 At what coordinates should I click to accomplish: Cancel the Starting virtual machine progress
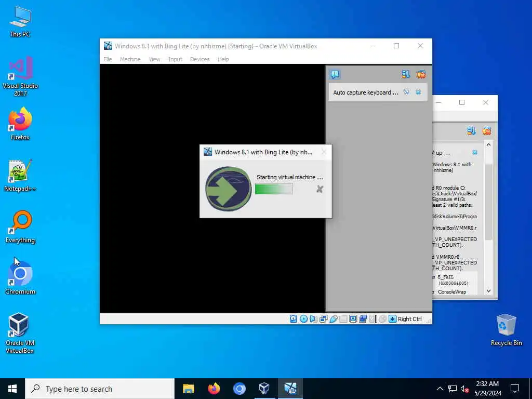pos(320,189)
